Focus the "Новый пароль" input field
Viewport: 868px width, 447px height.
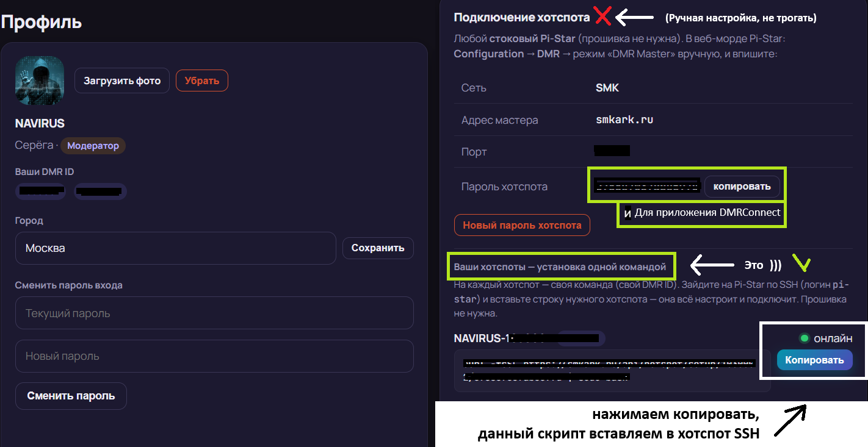click(214, 356)
